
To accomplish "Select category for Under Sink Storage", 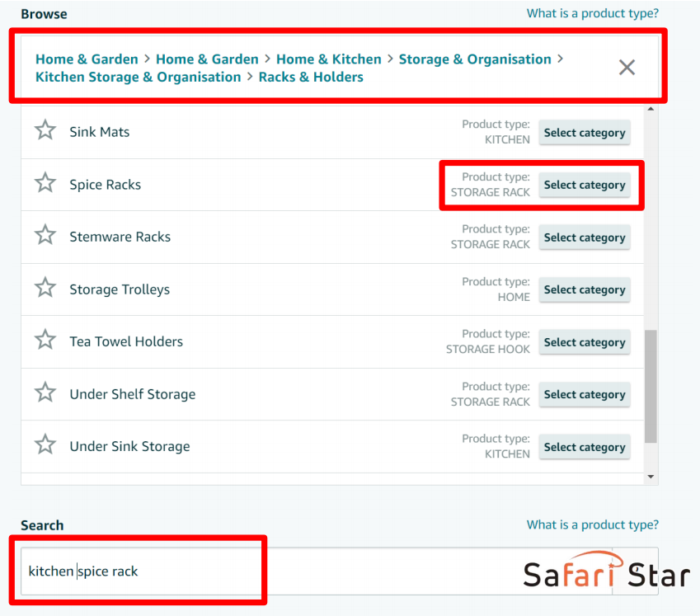I will [585, 447].
